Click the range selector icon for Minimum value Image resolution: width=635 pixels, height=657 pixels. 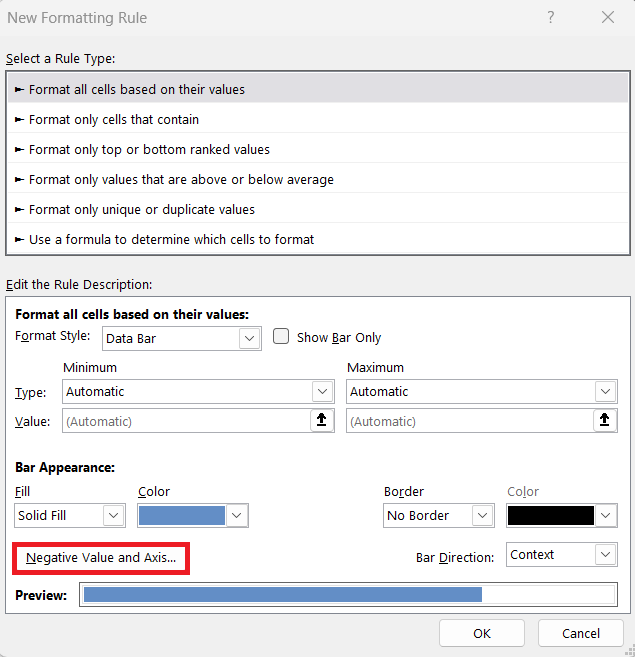click(321, 420)
